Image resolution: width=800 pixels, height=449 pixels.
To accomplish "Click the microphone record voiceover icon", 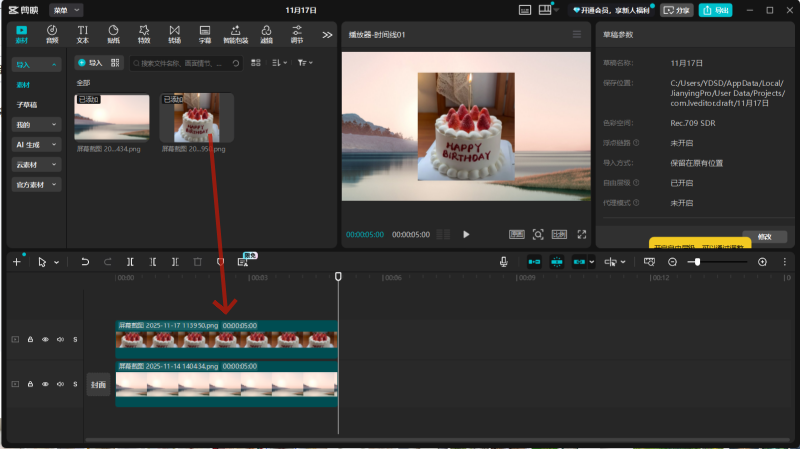I will tap(505, 261).
